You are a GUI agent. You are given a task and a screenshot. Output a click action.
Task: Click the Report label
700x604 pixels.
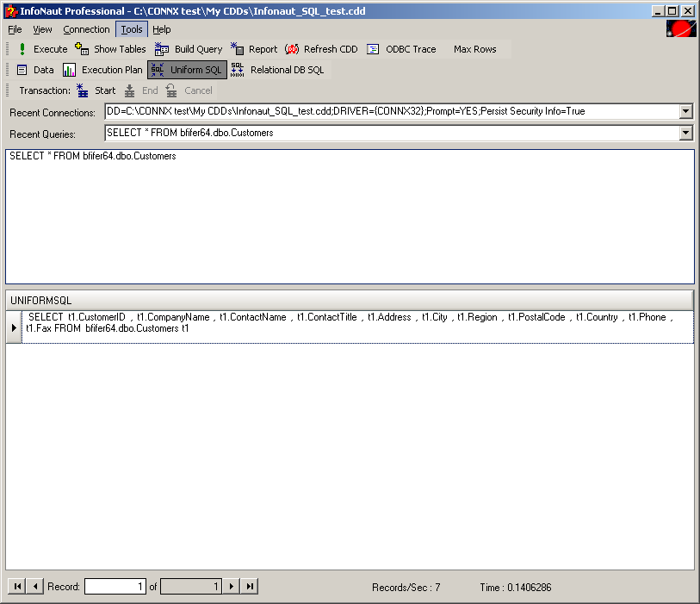263,49
